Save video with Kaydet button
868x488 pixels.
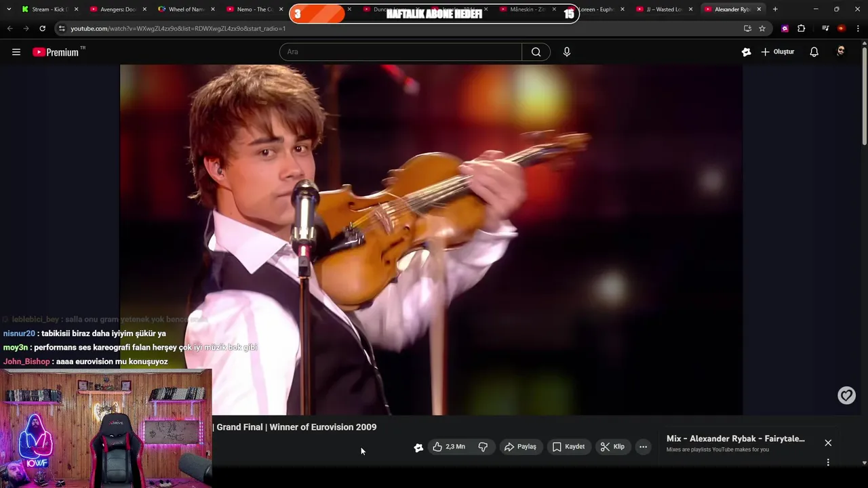coord(568,447)
